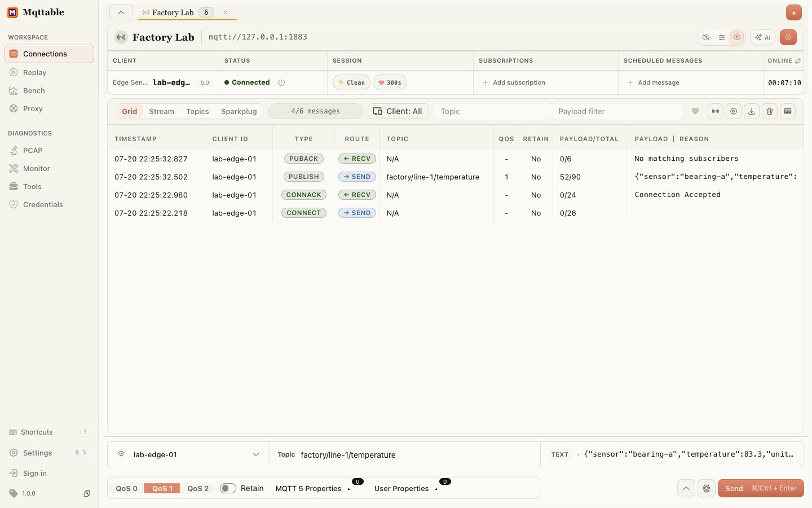812x508 pixels.
Task: Toggle the Retain switch
Action: click(x=228, y=488)
